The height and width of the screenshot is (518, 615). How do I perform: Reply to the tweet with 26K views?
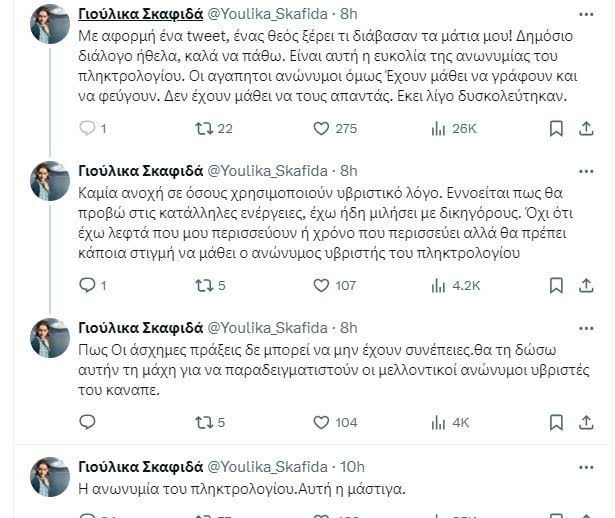click(86, 128)
